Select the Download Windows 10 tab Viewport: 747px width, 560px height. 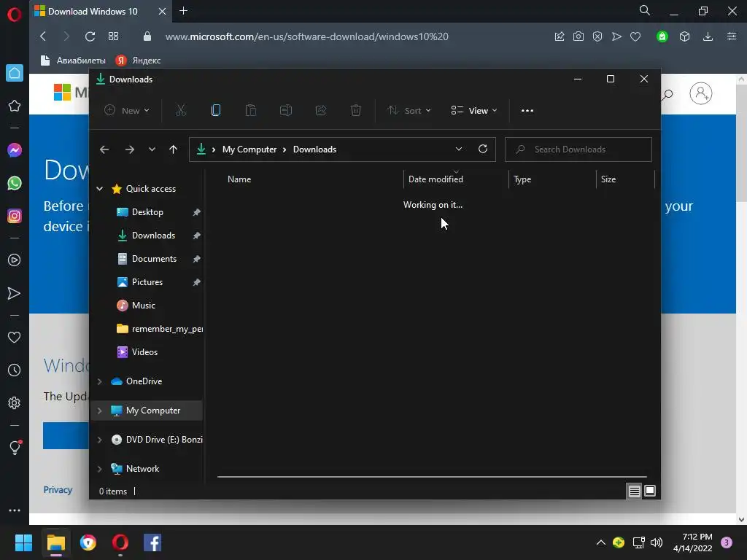coord(101,12)
